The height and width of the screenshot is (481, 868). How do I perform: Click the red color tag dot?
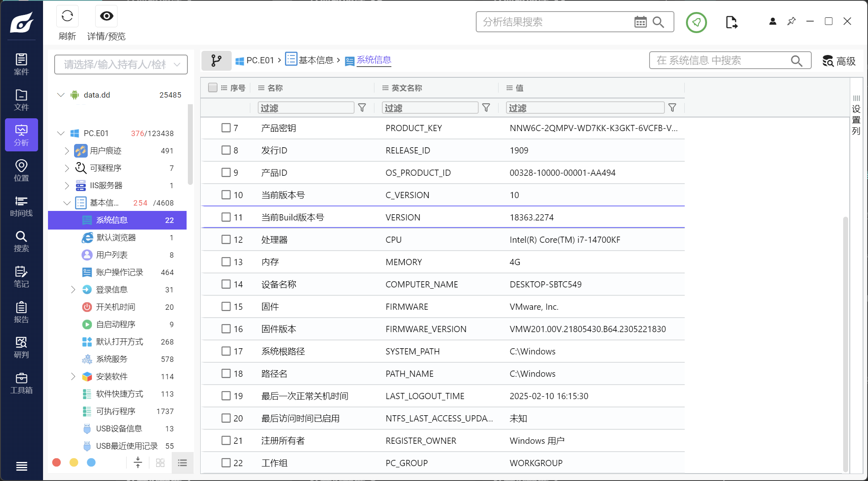57,462
